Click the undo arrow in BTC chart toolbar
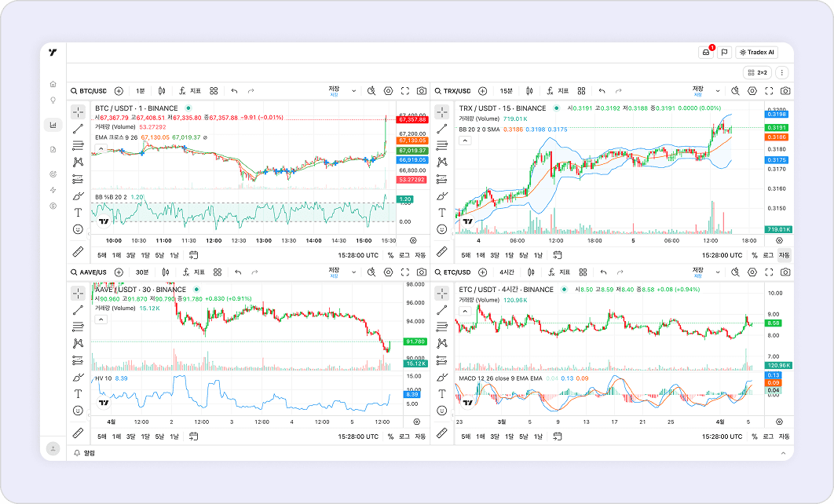Image resolution: width=834 pixels, height=504 pixels. pos(234,91)
